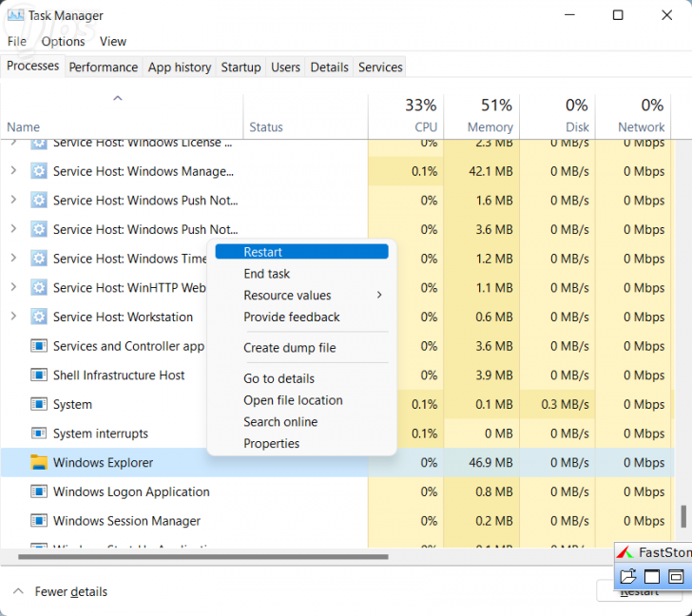Select the Windows Explorer process row
The height and width of the screenshot is (616, 692).
pos(337,462)
